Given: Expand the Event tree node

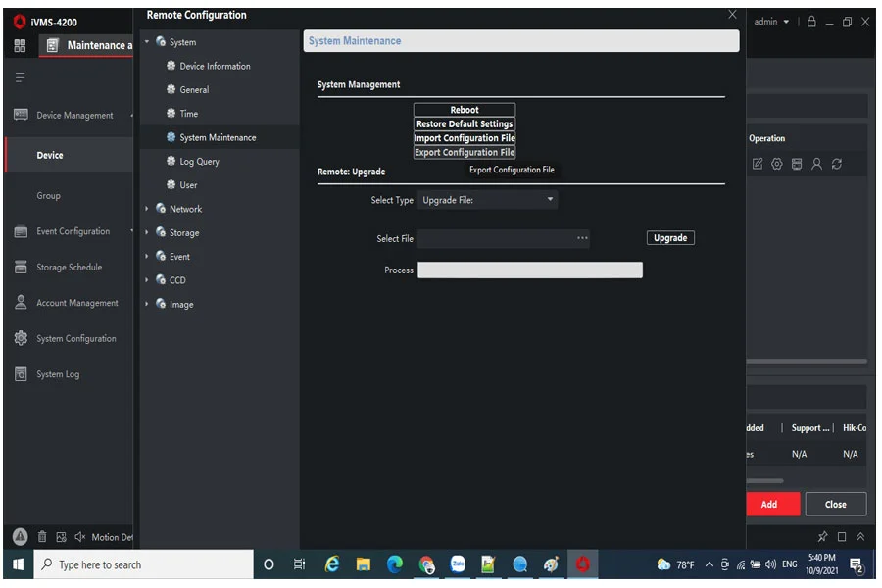Looking at the screenshot, I should (x=147, y=257).
